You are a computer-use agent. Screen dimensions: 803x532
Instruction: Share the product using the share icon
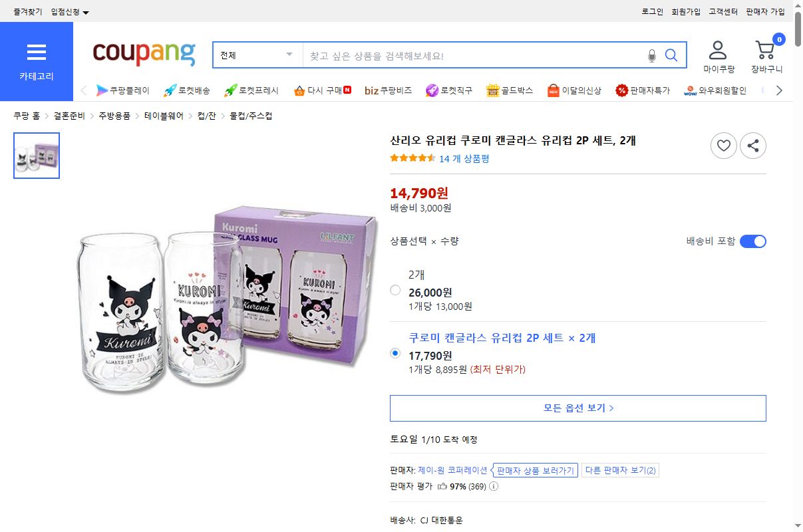(x=753, y=146)
